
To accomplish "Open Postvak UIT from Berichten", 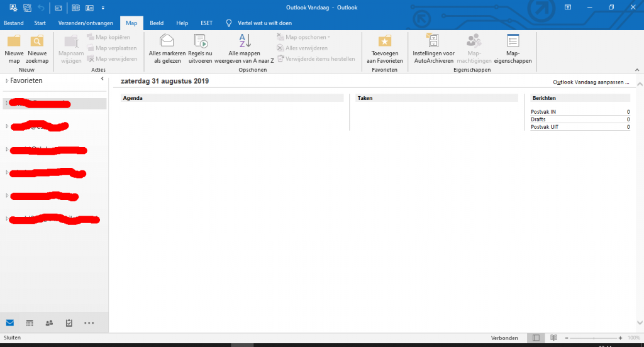I will pyautogui.click(x=544, y=127).
